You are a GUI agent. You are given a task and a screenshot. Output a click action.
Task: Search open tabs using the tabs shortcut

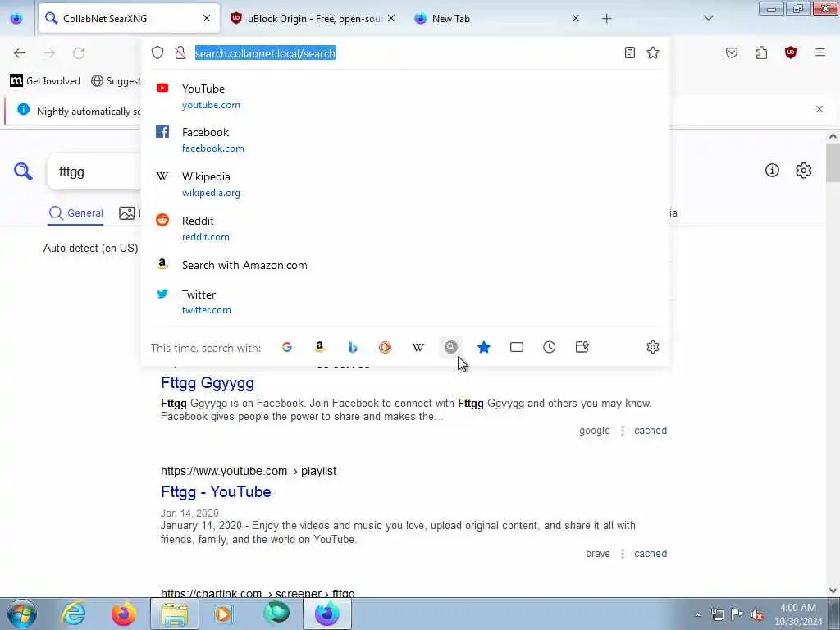(x=517, y=347)
